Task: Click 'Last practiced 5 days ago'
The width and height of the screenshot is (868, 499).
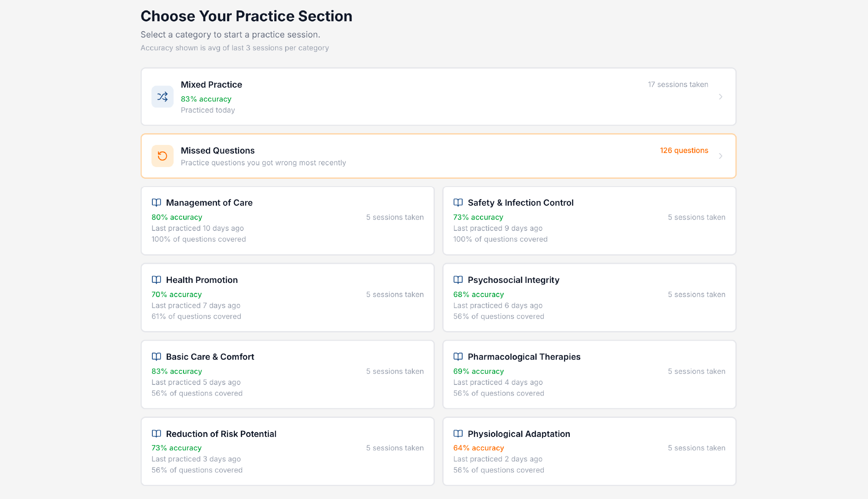Action: (x=196, y=382)
